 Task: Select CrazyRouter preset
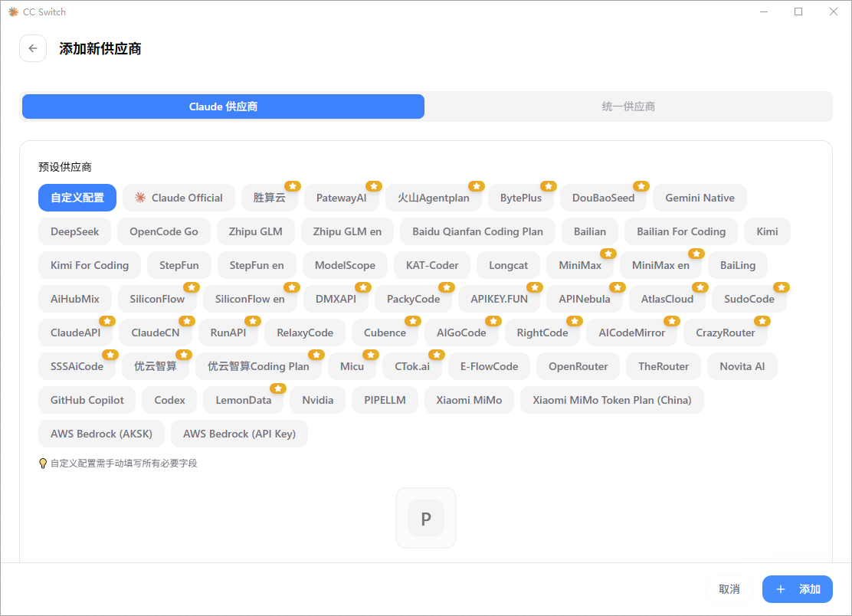[x=726, y=333]
